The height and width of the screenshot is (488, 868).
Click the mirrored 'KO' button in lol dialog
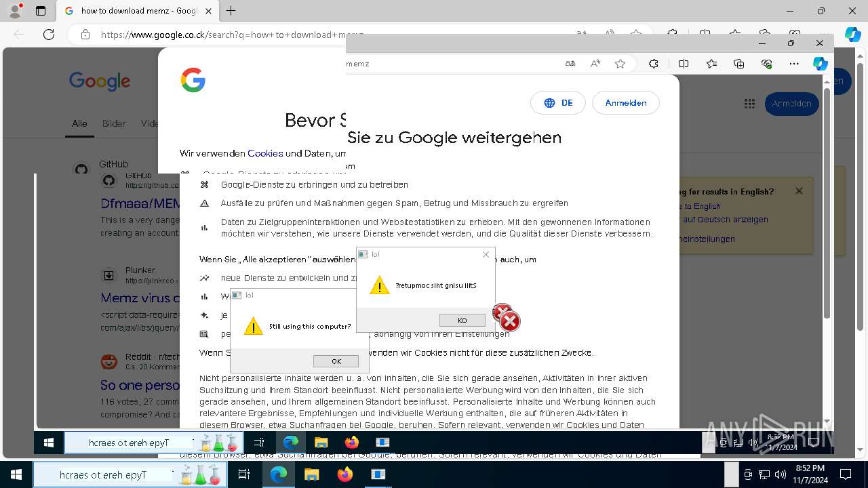click(x=462, y=320)
